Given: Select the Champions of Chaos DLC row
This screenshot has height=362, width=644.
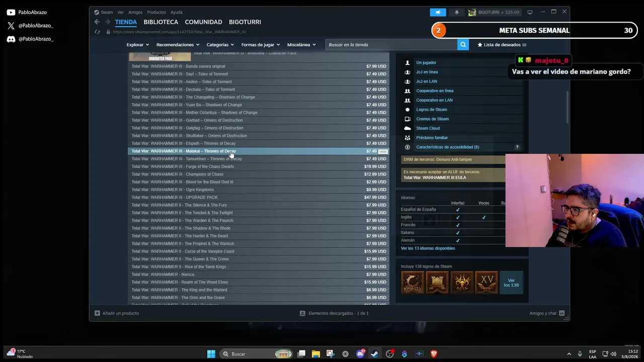Looking at the screenshot, I should (259, 174).
